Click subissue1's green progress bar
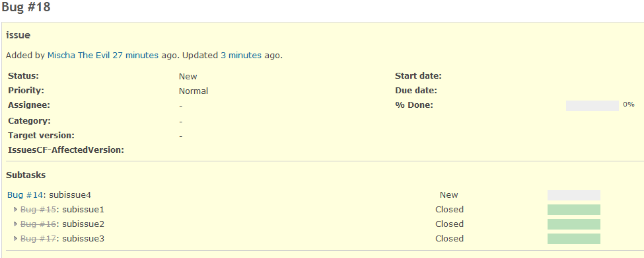The image size is (644, 258). coord(574,210)
